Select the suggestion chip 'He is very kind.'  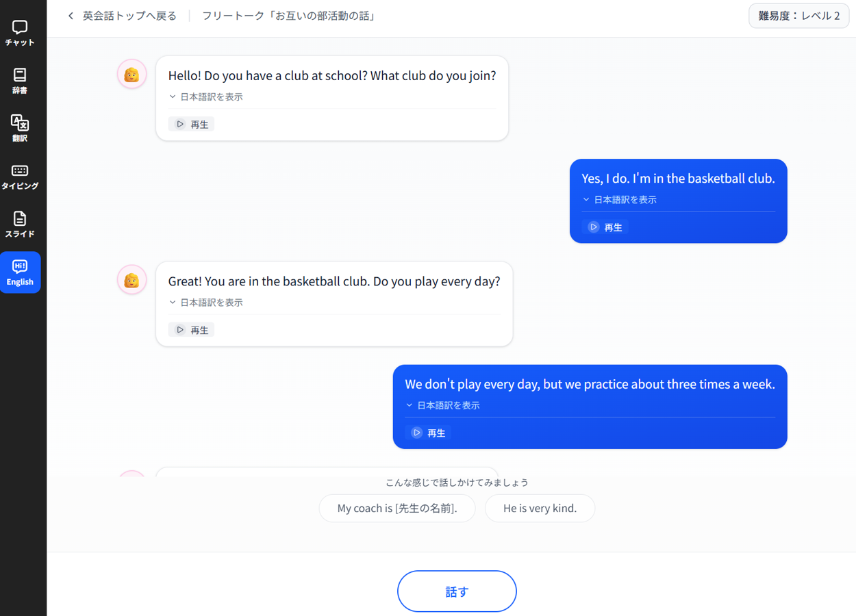pos(540,509)
